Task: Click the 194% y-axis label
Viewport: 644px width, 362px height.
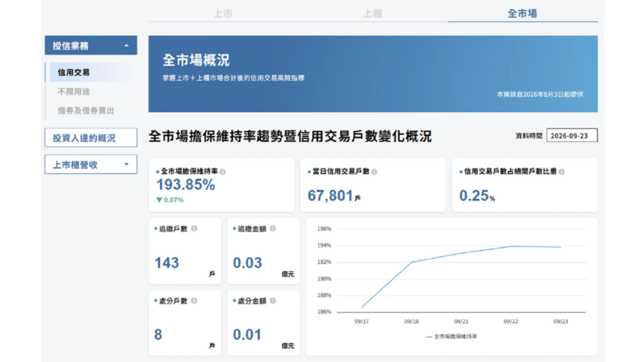Action: pyautogui.click(x=324, y=246)
